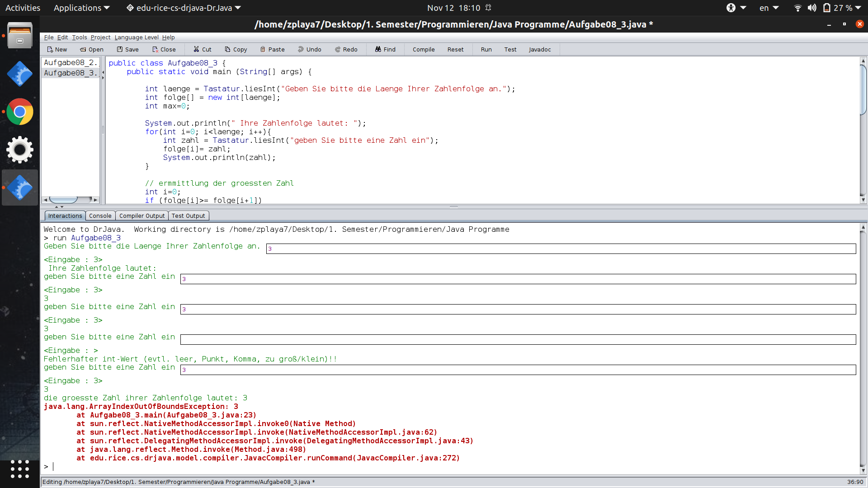Undo last edit with the Undo icon
The width and height of the screenshot is (868, 488).
click(301, 49)
